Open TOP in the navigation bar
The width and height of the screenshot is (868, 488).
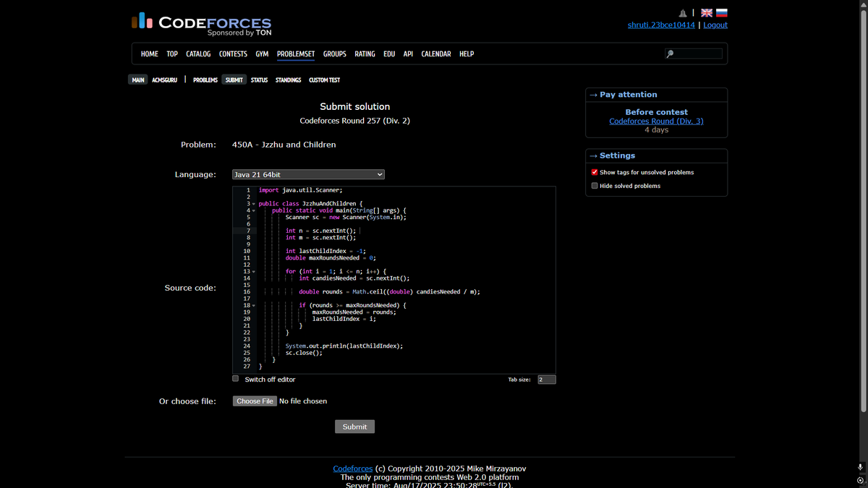172,54
